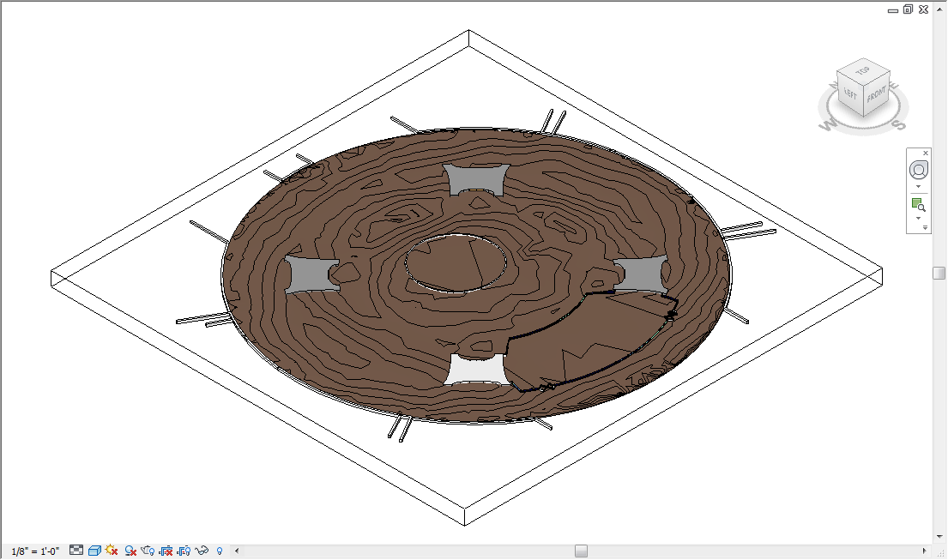Toggle Shadows on from the view control bar
Image resolution: width=948 pixels, height=560 pixels.
point(130,551)
